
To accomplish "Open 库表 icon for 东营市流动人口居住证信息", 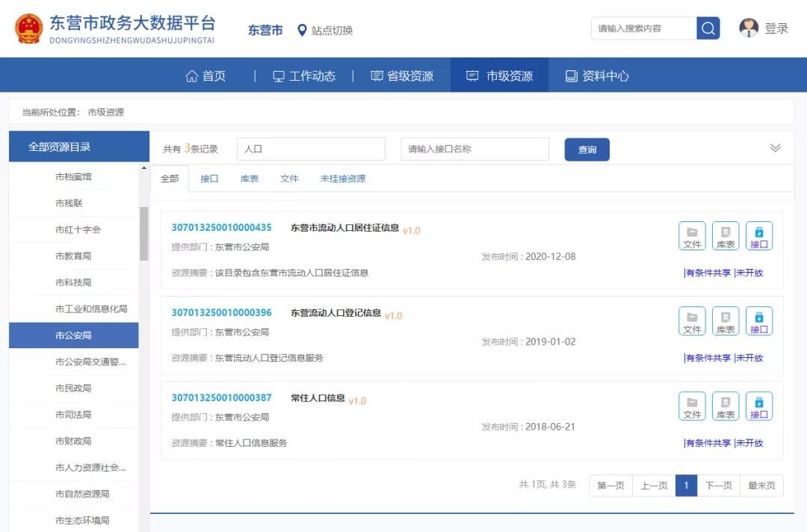I will pos(725,236).
